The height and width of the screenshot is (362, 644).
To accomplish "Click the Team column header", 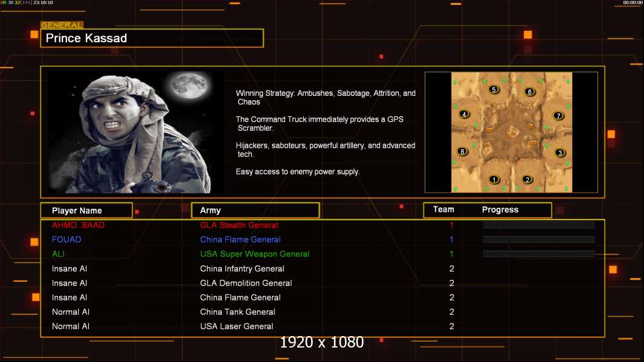I will coord(443,209).
